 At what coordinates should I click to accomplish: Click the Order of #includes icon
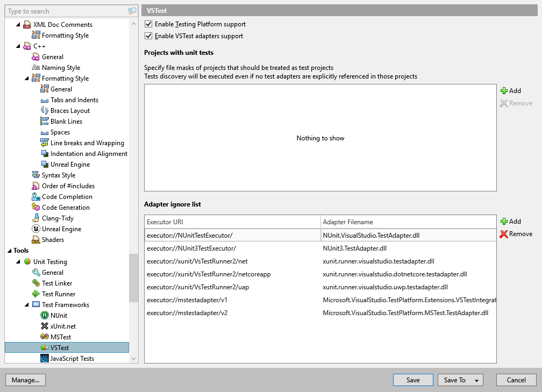[x=35, y=186]
